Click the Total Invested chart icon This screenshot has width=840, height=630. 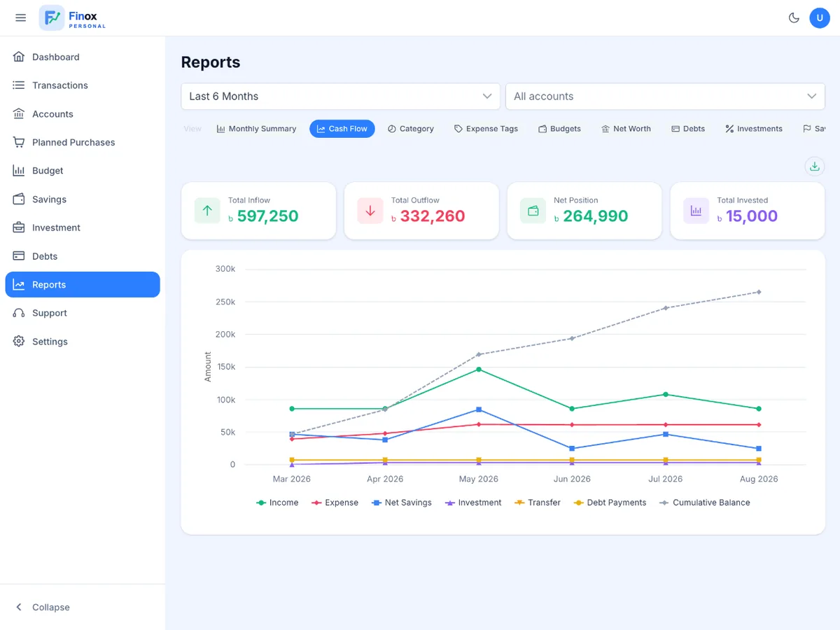point(696,211)
